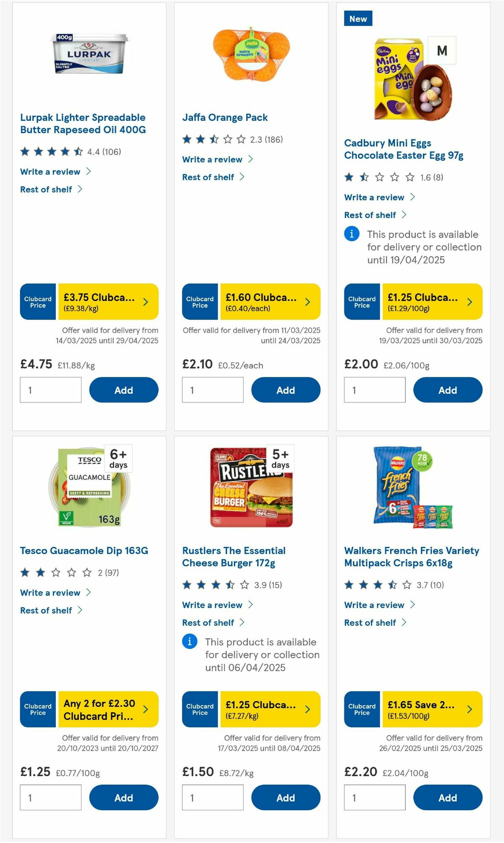The width and height of the screenshot is (504, 843).
Task: Add Walkers French Fries multipack to basket
Action: 448,798
